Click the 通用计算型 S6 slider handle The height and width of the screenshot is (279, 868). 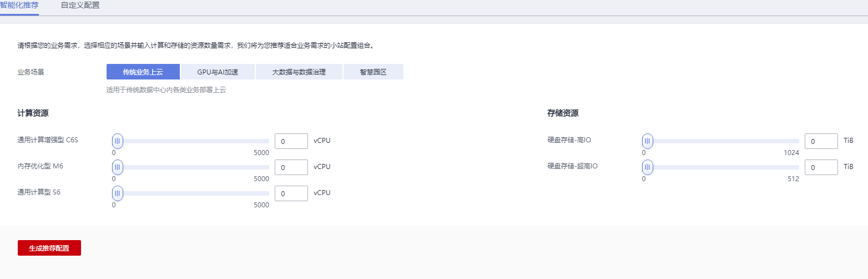pyautogui.click(x=117, y=193)
